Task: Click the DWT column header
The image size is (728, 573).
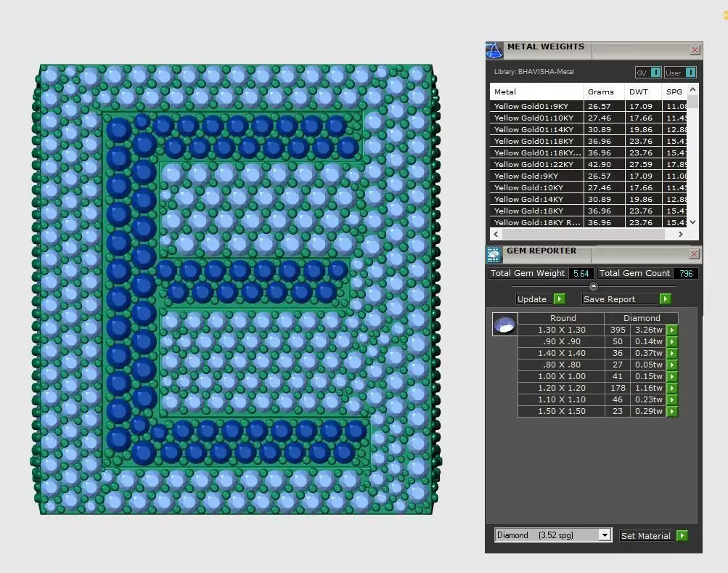Action: (643, 92)
